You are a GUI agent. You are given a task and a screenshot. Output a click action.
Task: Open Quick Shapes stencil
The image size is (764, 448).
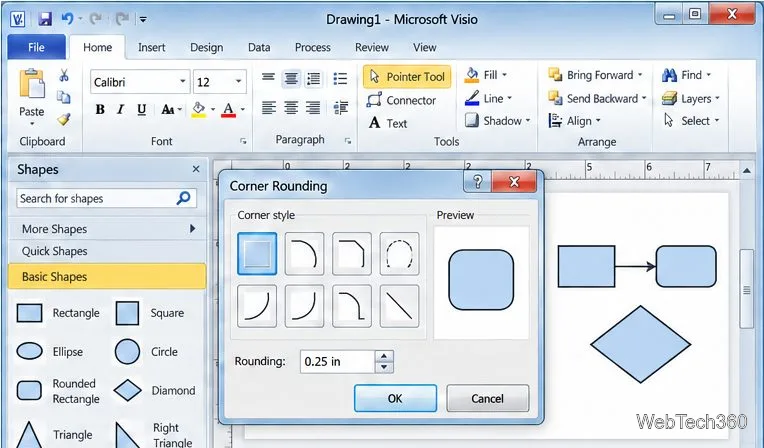coord(107,251)
